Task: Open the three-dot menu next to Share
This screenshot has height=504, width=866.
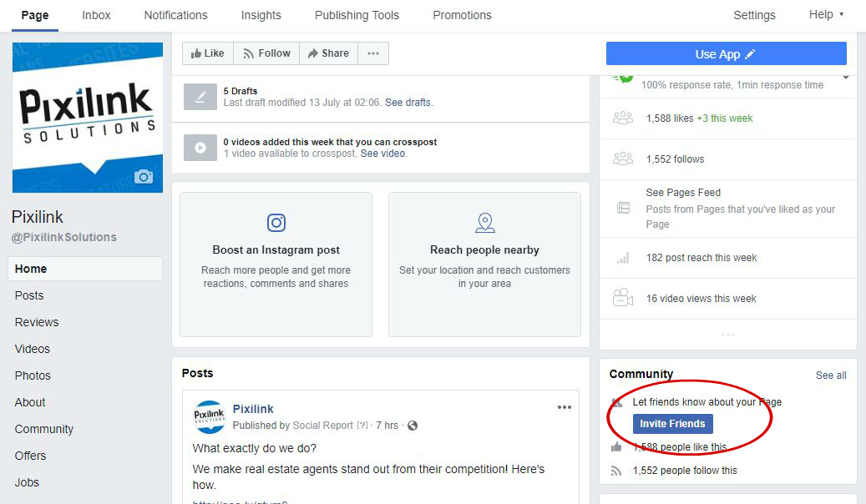Action: [373, 53]
